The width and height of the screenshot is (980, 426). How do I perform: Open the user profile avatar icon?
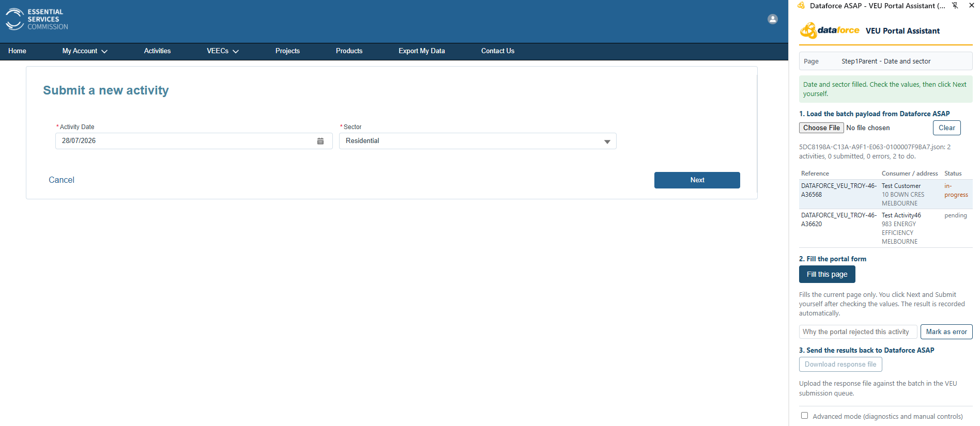click(x=773, y=19)
